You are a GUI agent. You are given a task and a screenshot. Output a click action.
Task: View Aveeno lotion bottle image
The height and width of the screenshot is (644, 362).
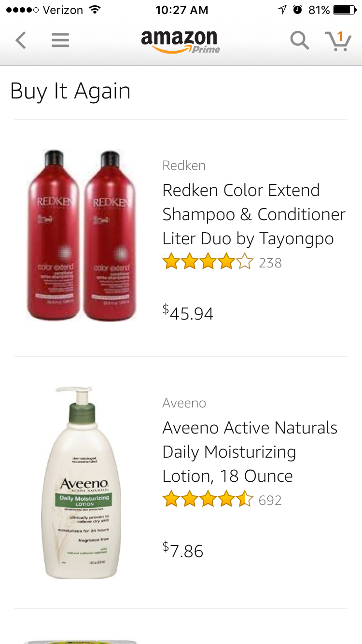pyautogui.click(x=82, y=482)
